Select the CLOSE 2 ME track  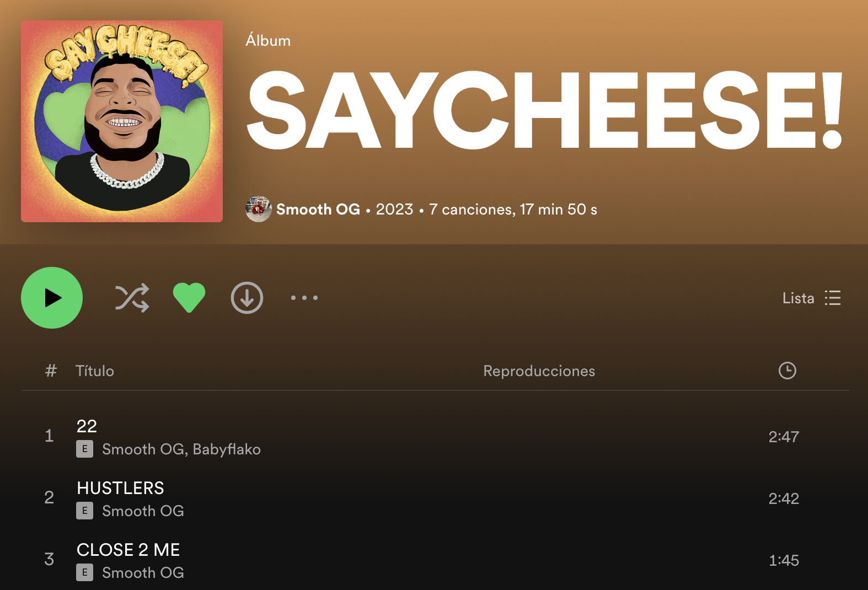(128, 550)
